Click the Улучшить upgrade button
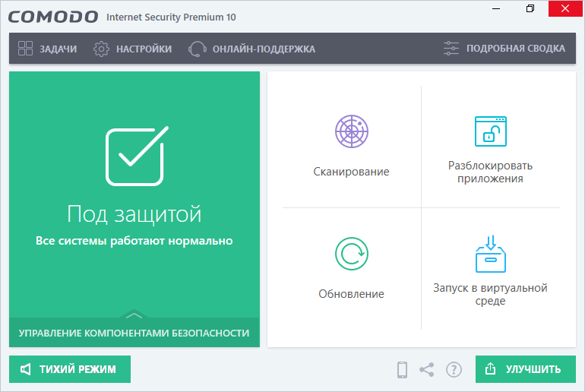585x392 pixels. (525, 369)
